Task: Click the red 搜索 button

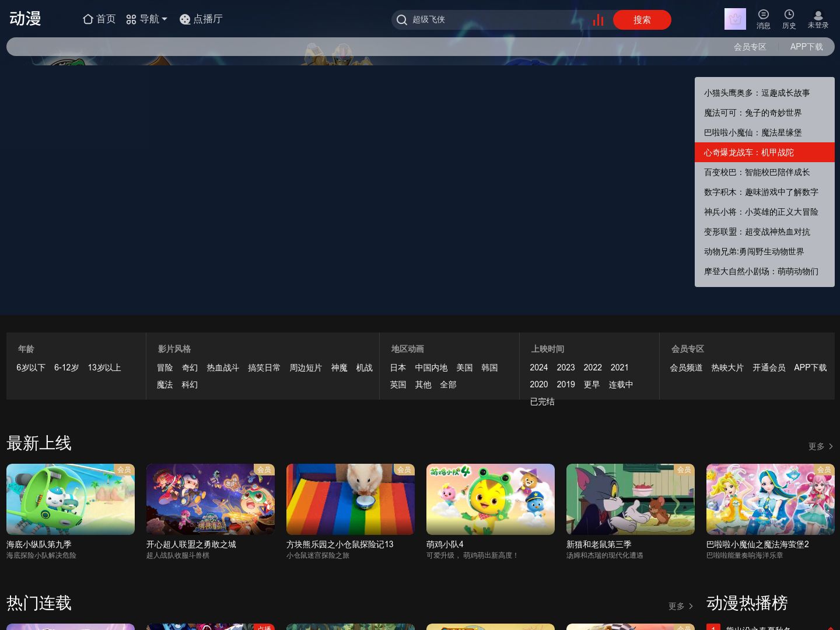Action: [642, 20]
